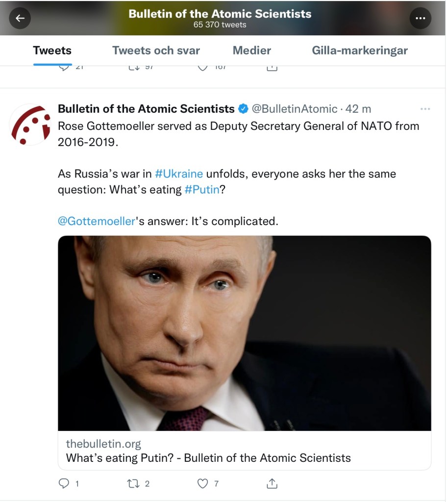This screenshot has width=448, height=502.
Task: Open profile options three-dot menu
Action: tap(420, 19)
